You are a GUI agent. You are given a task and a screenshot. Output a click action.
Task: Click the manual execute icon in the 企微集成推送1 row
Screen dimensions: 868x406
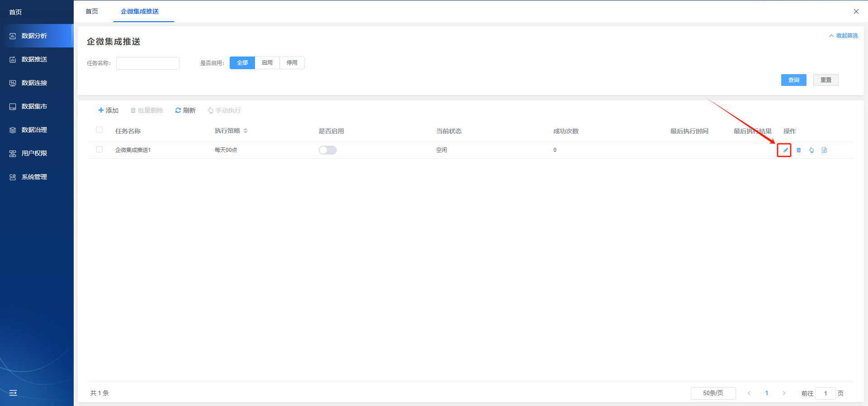811,150
